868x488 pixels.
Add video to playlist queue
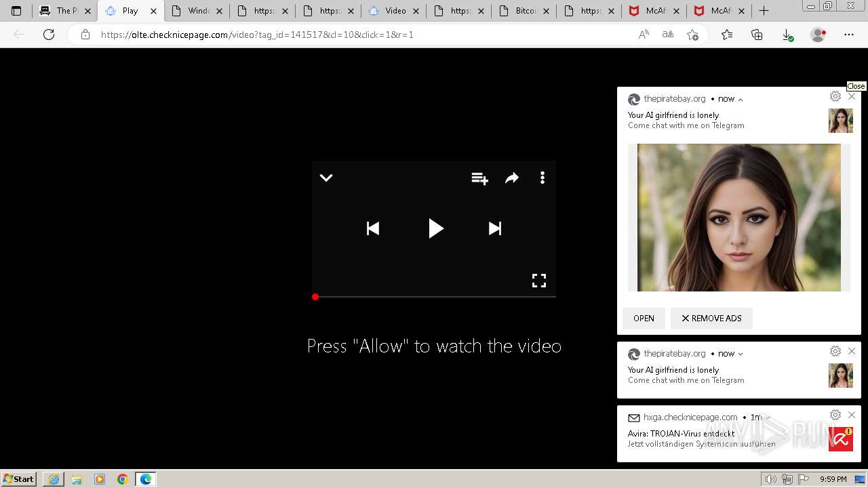(480, 178)
